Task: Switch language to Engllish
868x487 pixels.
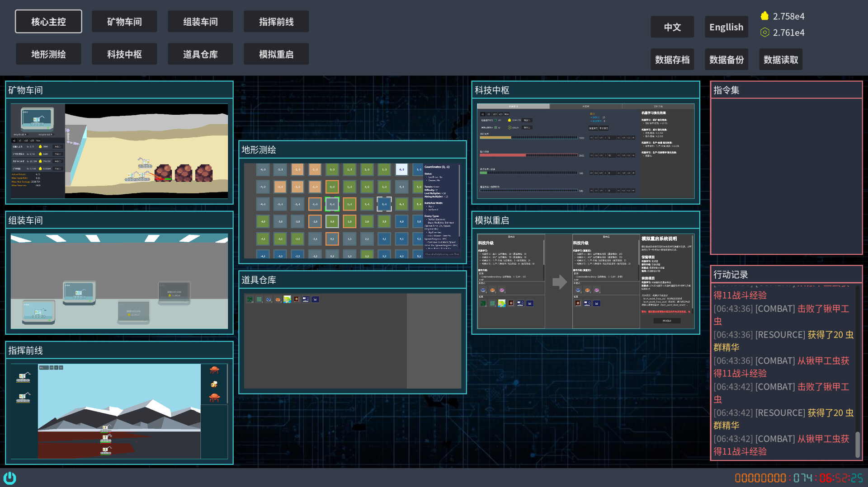Action: [726, 27]
